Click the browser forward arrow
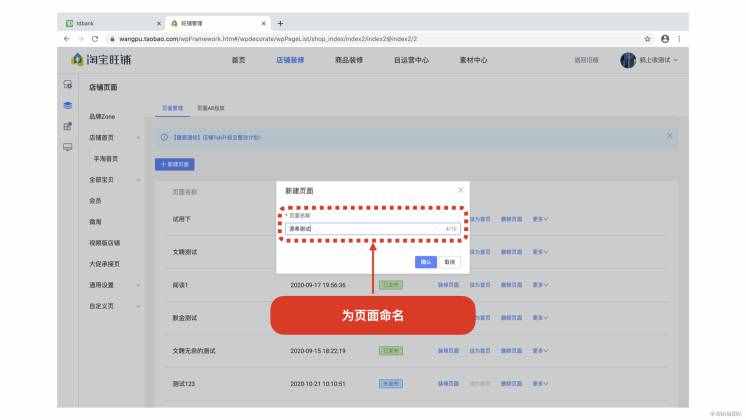Screen dimensions: 746x420 (x=81, y=39)
